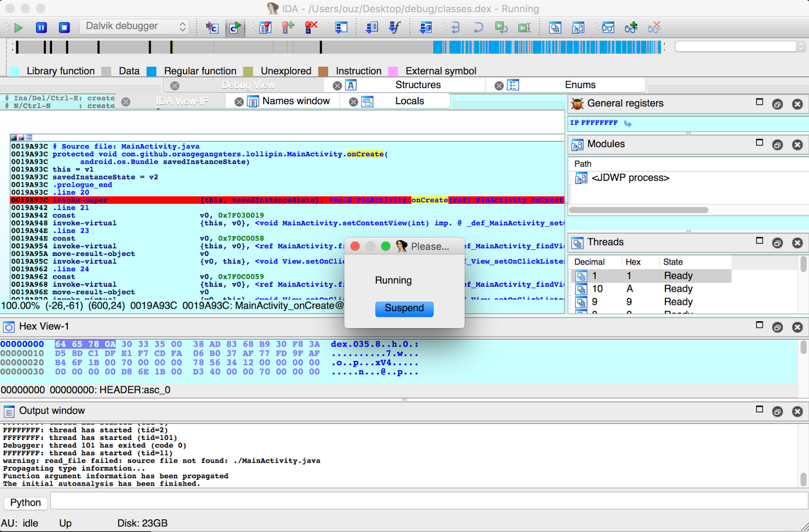Click the Path column header in Modules
The height and width of the screenshot is (532, 809).
(582, 164)
